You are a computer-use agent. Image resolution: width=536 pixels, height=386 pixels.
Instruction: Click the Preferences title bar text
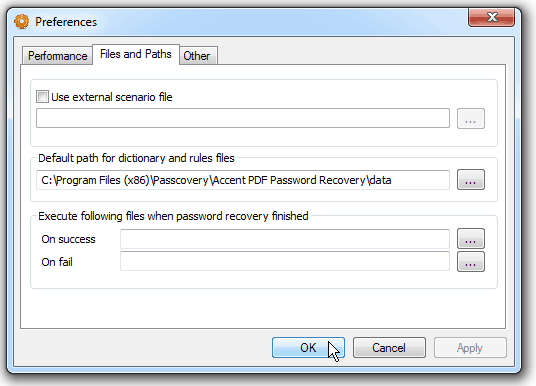click(x=66, y=22)
